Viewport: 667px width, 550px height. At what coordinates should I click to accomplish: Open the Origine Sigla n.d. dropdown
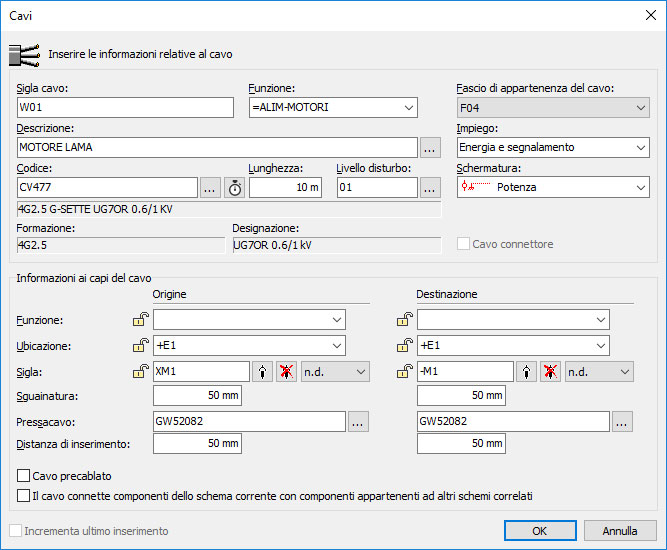click(336, 372)
